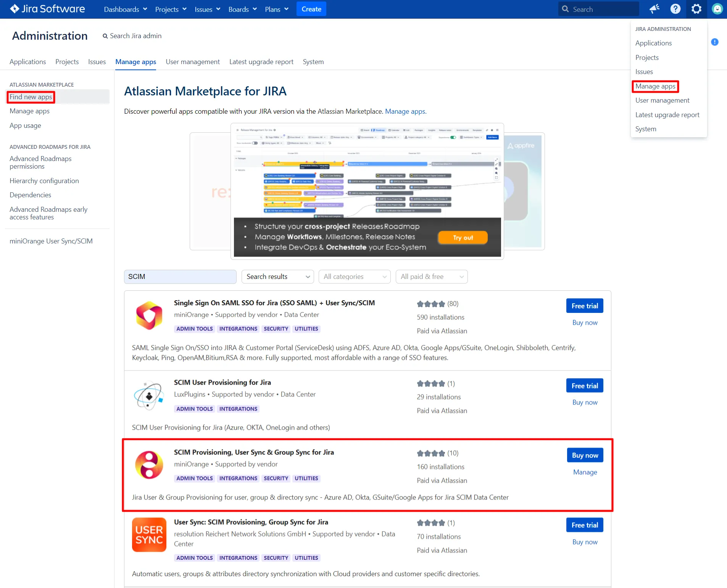Open Advanced Roadmaps early access features
727x588 pixels.
click(48, 213)
